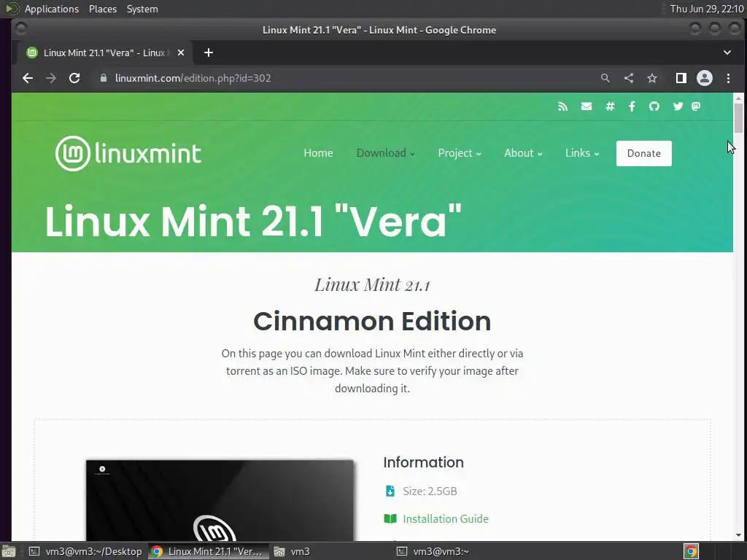Open the GitHub icon link
The height and width of the screenshot is (560, 747).
click(x=654, y=106)
